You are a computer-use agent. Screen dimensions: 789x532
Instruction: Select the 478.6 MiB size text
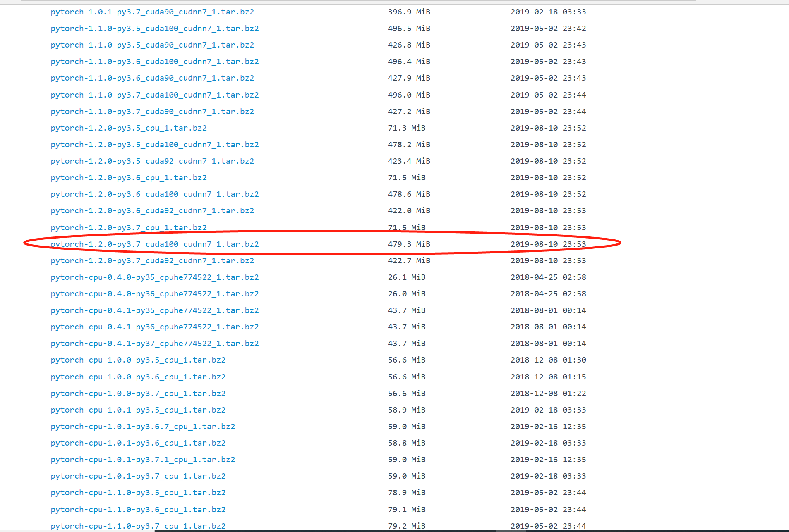[409, 194]
